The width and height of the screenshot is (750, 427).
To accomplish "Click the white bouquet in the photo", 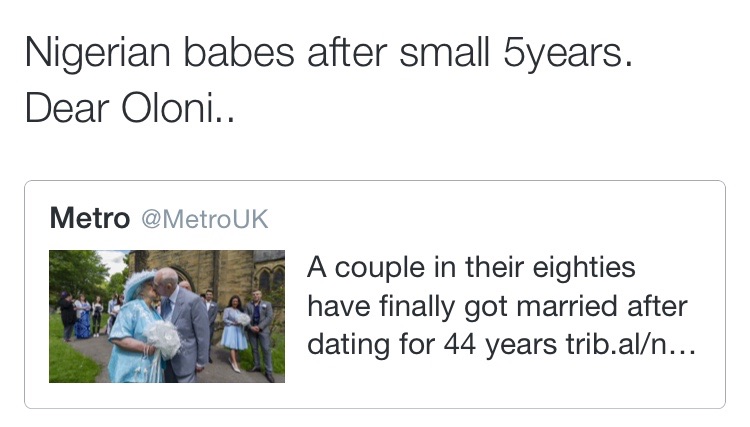I will [163, 338].
